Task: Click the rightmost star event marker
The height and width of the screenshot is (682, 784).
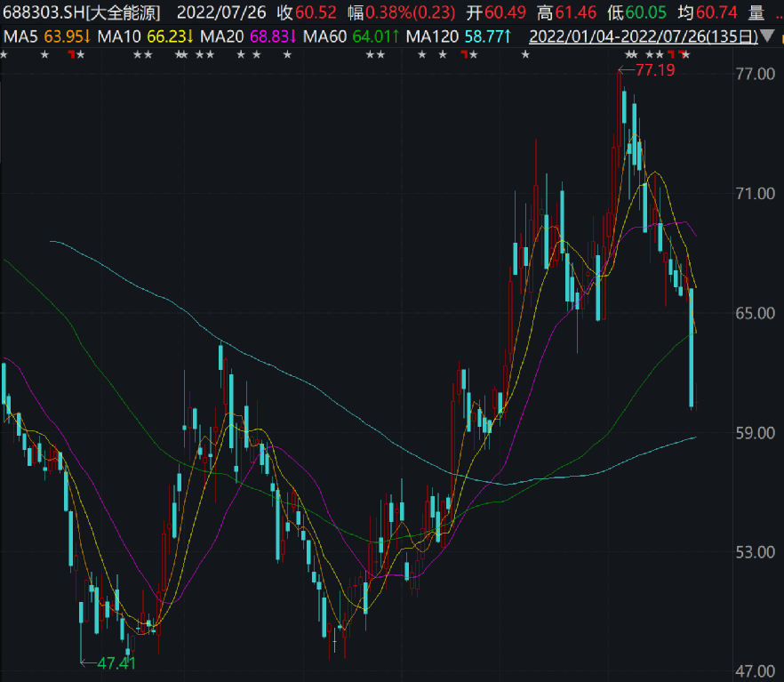Action: [685, 55]
